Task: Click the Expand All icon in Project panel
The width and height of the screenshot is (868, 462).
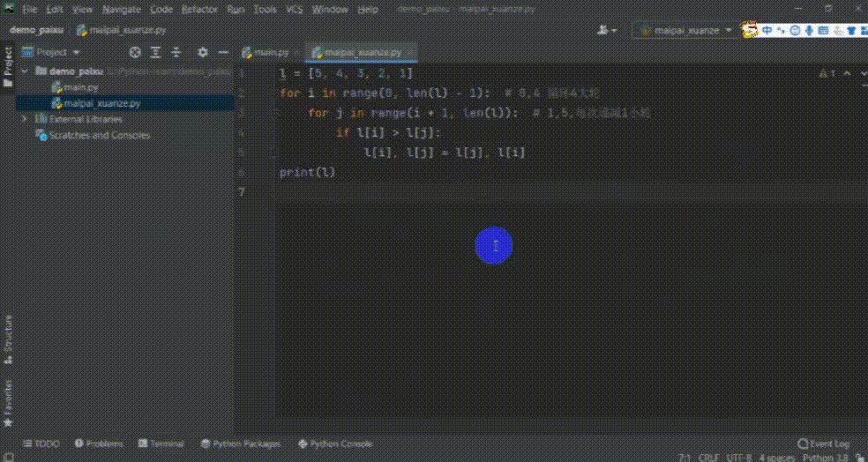Action: (155, 53)
